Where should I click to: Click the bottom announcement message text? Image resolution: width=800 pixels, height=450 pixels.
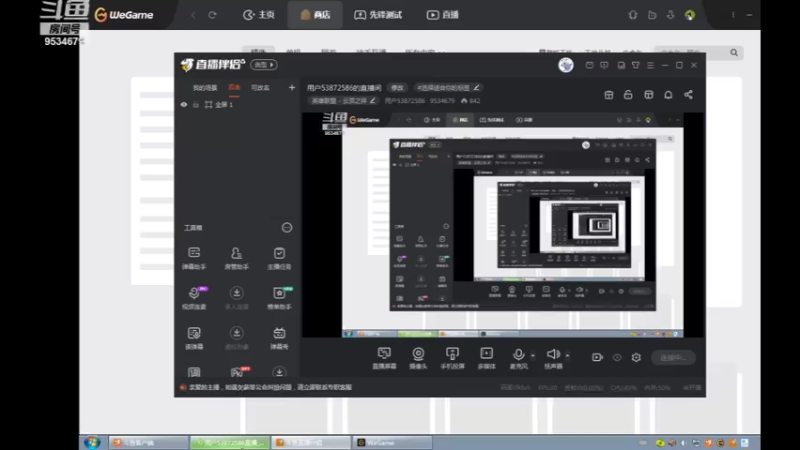pos(270,387)
